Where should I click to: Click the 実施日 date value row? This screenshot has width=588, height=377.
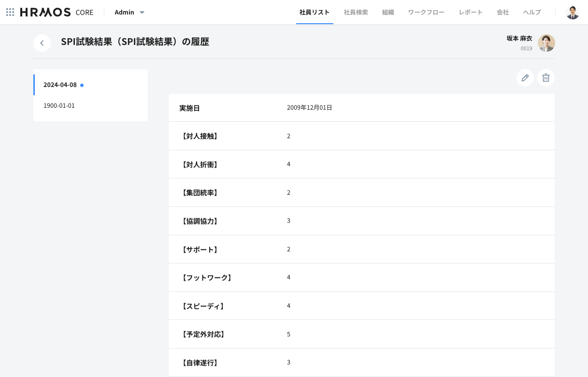309,108
